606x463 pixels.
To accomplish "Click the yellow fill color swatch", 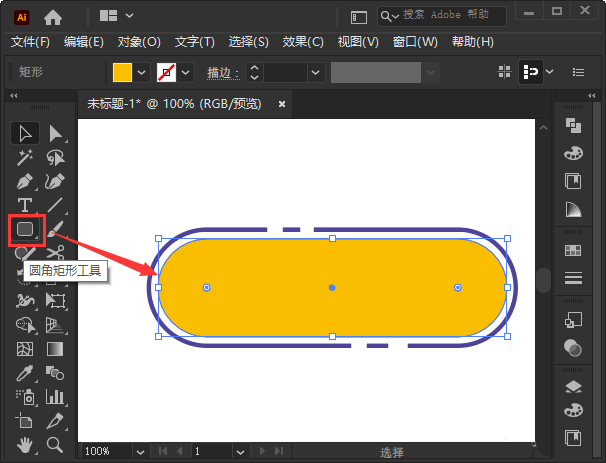I will [122, 73].
